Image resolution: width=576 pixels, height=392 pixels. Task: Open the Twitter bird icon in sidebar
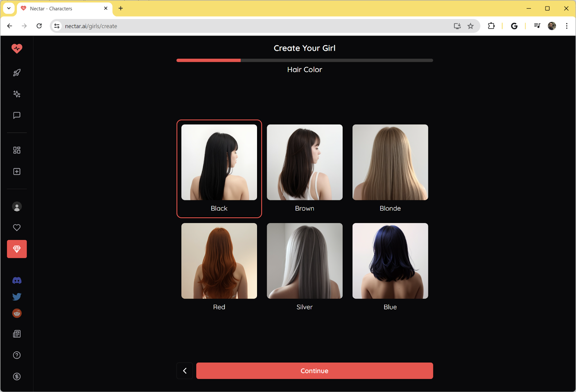click(x=17, y=297)
